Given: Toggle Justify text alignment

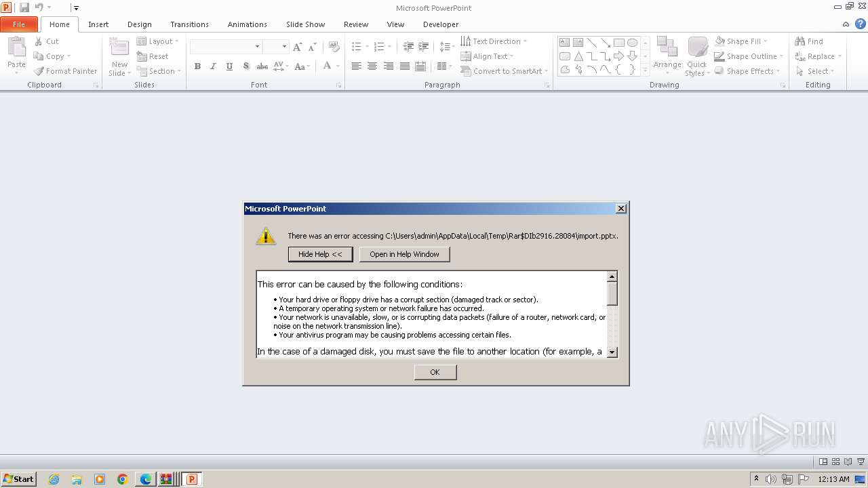Looking at the screenshot, I should [405, 66].
